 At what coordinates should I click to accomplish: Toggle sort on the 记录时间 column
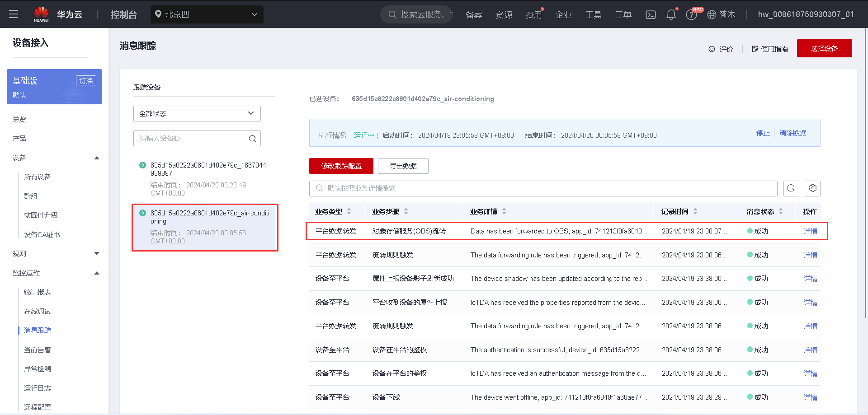pyautogui.click(x=695, y=211)
